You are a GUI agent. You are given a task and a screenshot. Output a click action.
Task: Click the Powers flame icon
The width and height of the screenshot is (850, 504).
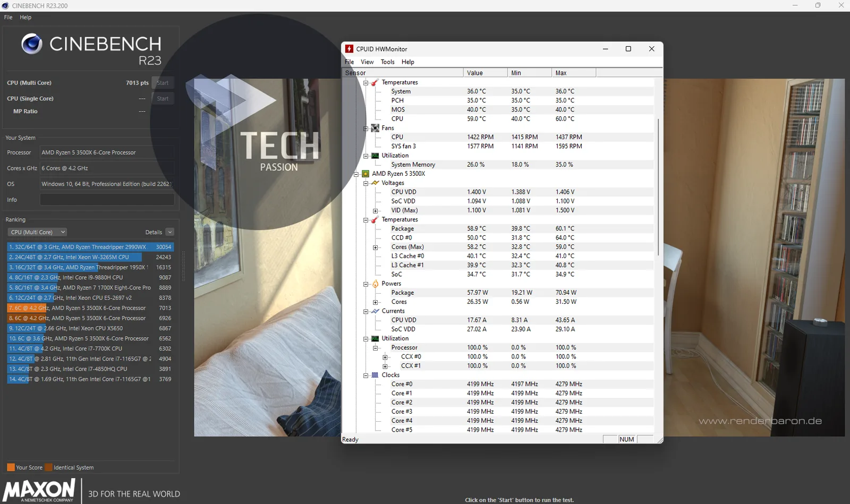pyautogui.click(x=375, y=284)
